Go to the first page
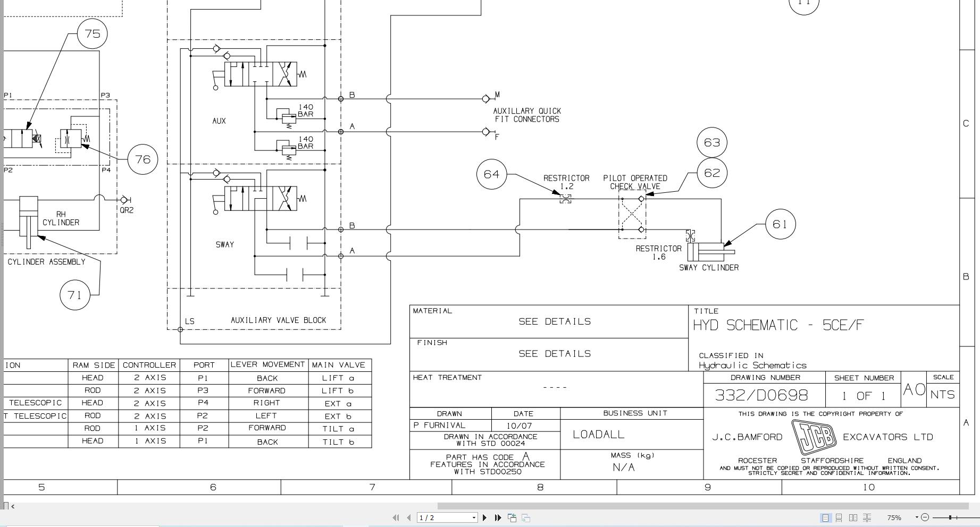 point(396,517)
